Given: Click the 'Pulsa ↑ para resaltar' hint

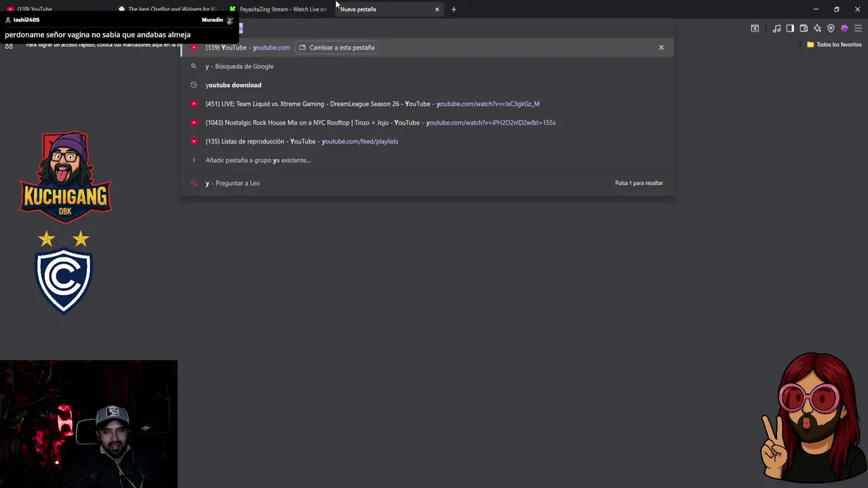Looking at the screenshot, I should (639, 183).
